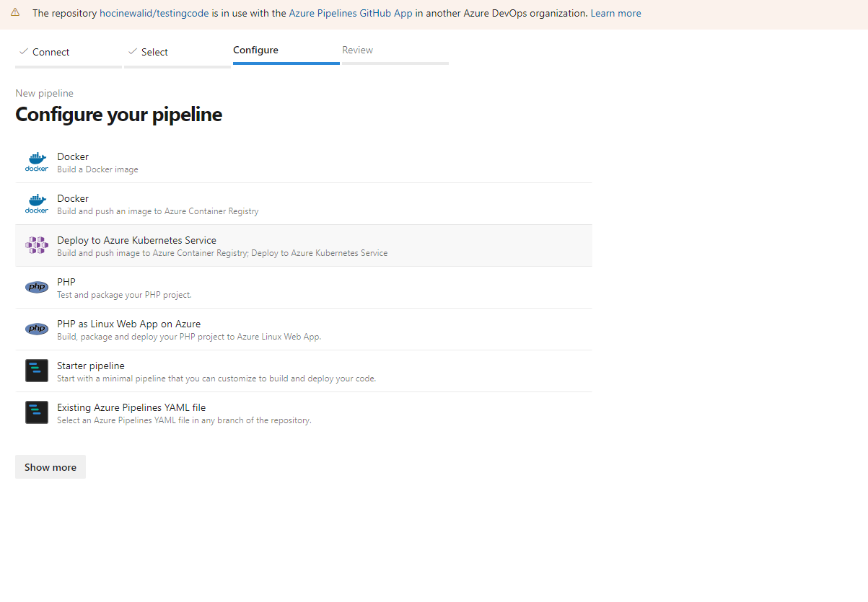Select the Starter pipeline title
Screen dimensions: 868x602
tap(91, 366)
